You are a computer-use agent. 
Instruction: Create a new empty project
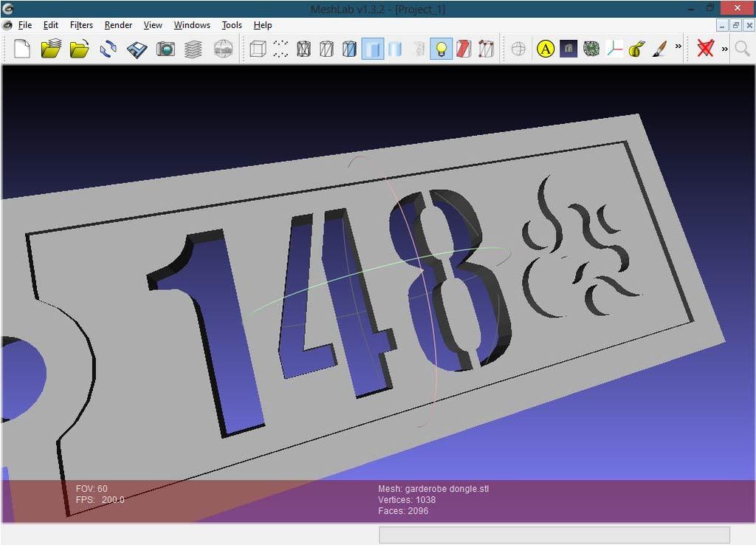22,49
